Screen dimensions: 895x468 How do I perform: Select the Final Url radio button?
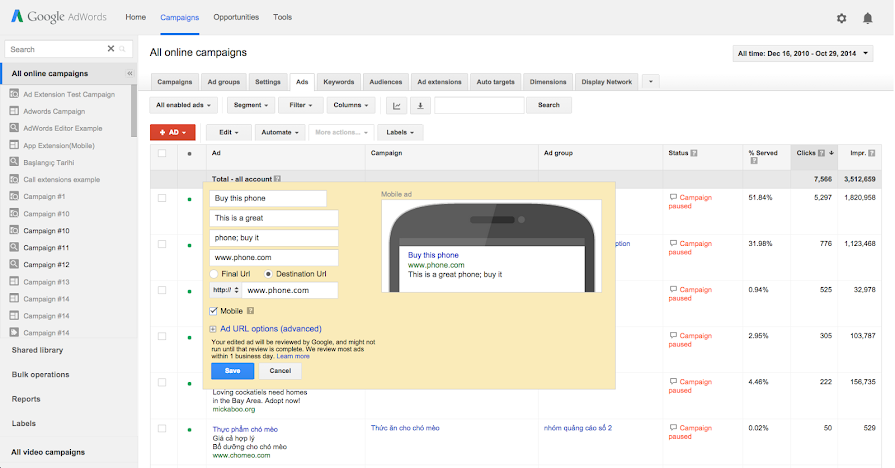tap(214, 274)
